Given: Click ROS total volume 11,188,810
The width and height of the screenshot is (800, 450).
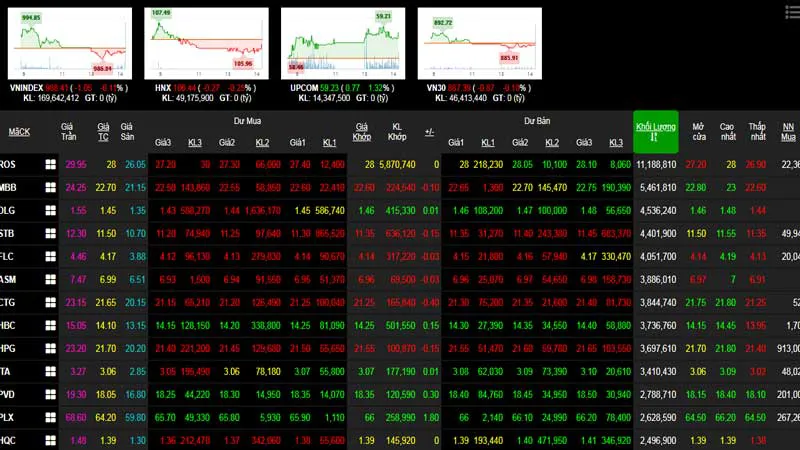Looking at the screenshot, I should point(656,164).
